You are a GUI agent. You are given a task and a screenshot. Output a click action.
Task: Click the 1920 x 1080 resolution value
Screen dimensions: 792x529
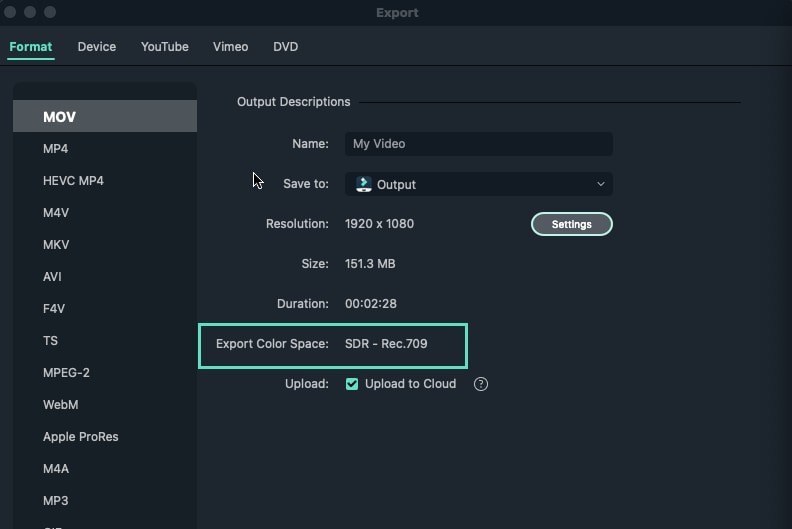[379, 224]
